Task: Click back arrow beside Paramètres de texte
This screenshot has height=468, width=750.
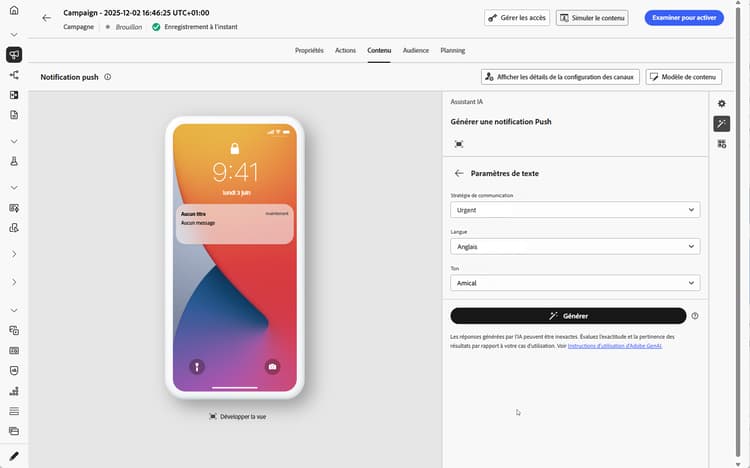Action: 459,173
